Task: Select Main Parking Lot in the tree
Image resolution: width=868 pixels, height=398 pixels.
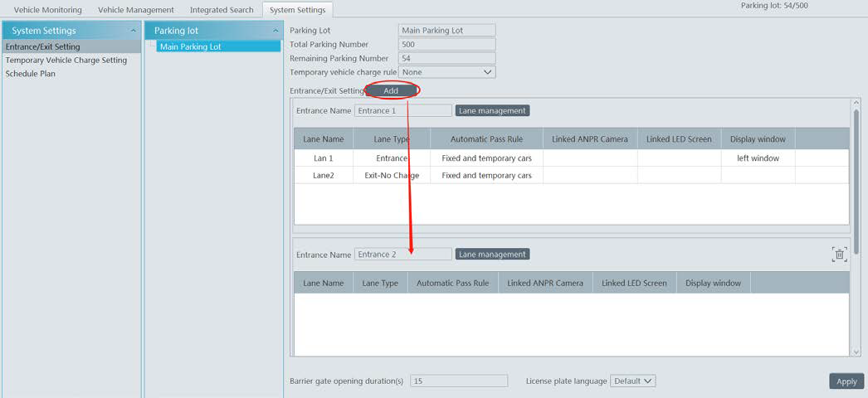Action: tap(191, 46)
